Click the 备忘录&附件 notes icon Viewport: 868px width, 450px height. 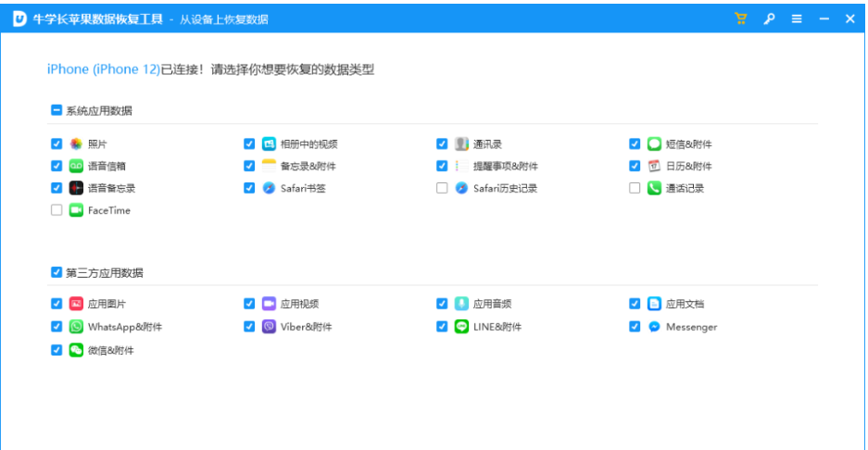[x=269, y=166]
